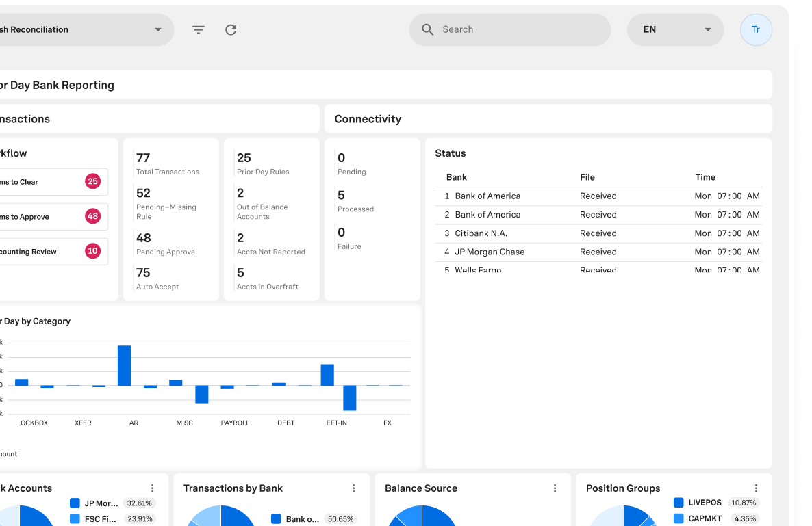Click the filter list icon
The width and height of the screenshot is (812, 526).
point(199,30)
